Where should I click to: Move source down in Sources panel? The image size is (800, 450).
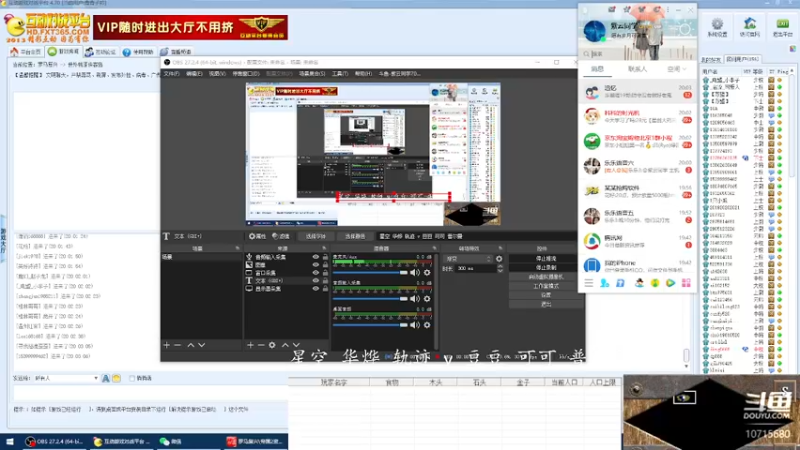coord(296,345)
